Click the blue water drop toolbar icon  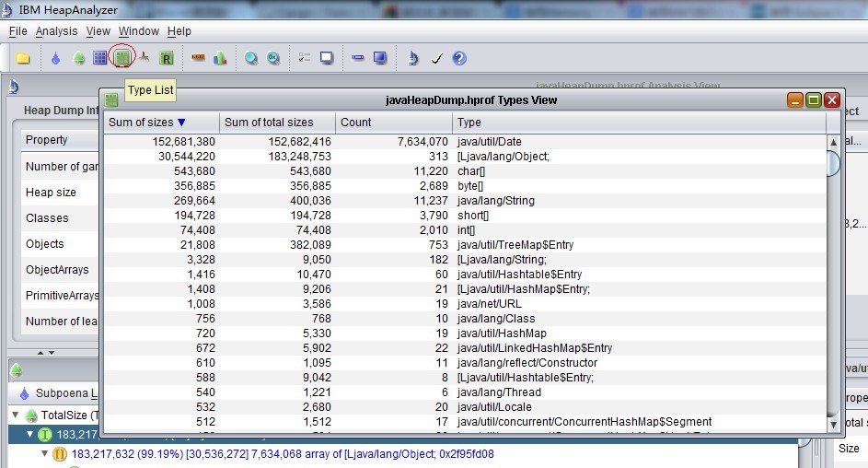click(x=55, y=58)
